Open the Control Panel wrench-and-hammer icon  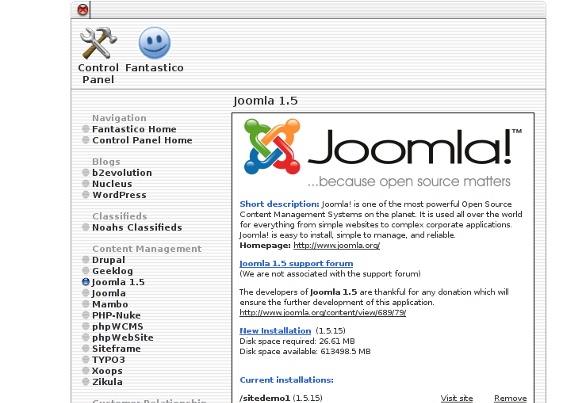point(98,43)
